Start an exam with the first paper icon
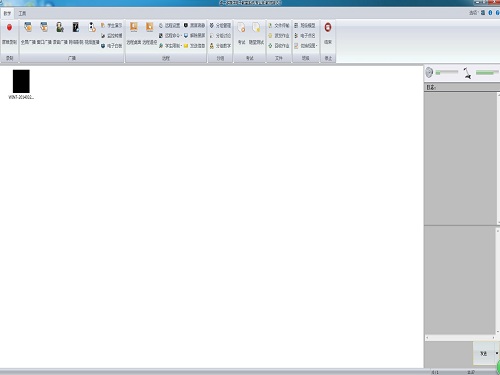Viewport: 500px width, 375px height. pos(242,33)
